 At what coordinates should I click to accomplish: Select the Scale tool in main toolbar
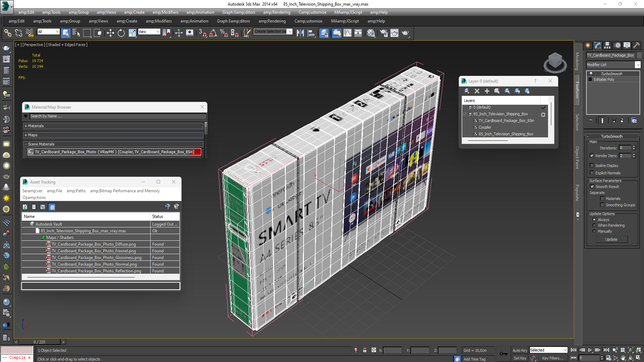[132, 33]
